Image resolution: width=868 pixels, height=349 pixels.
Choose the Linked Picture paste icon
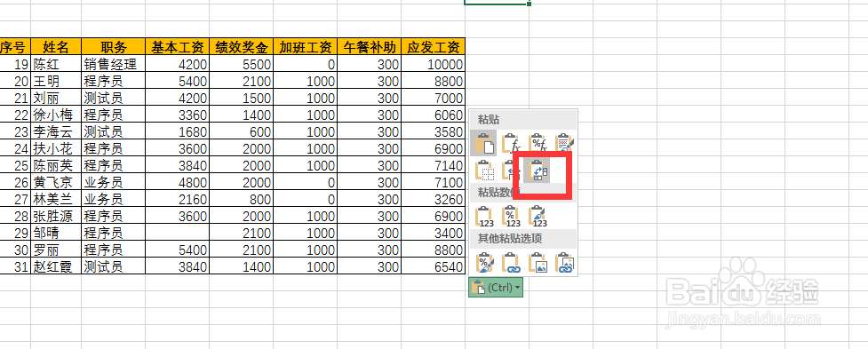coord(565,262)
